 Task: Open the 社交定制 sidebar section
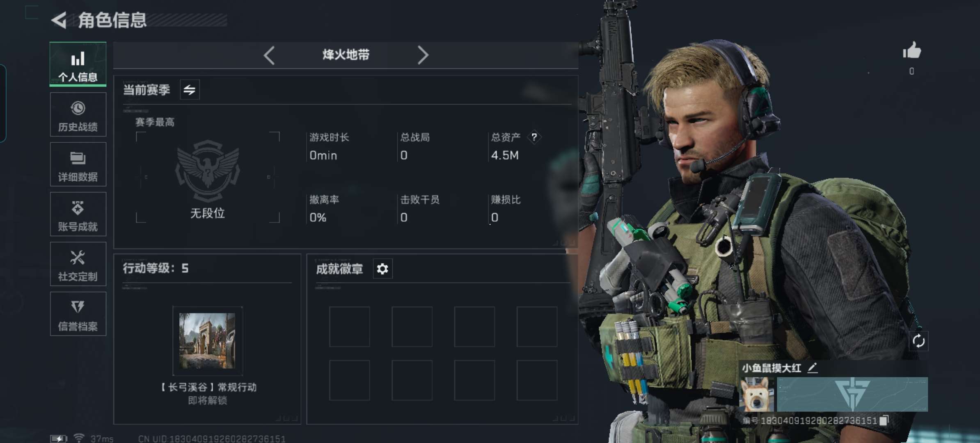tap(78, 264)
